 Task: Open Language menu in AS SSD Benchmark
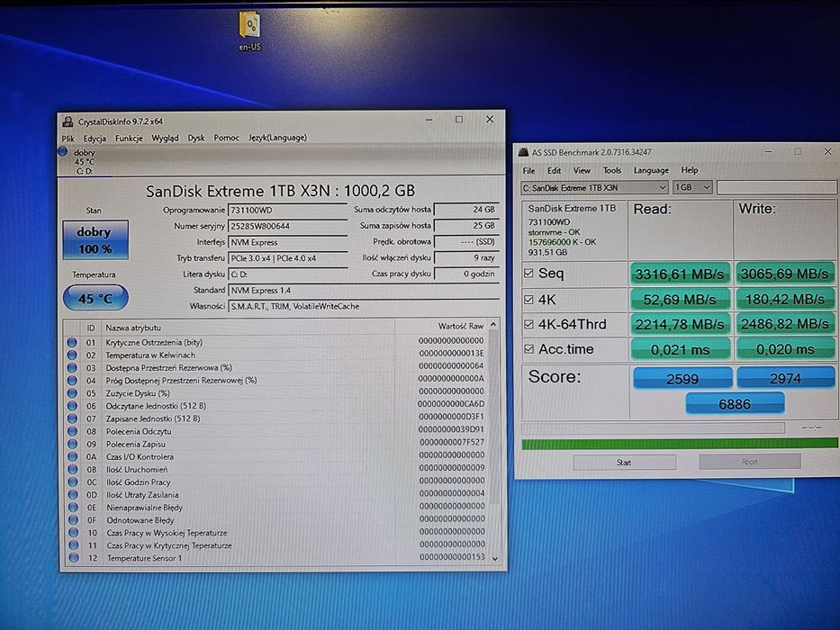(x=651, y=170)
